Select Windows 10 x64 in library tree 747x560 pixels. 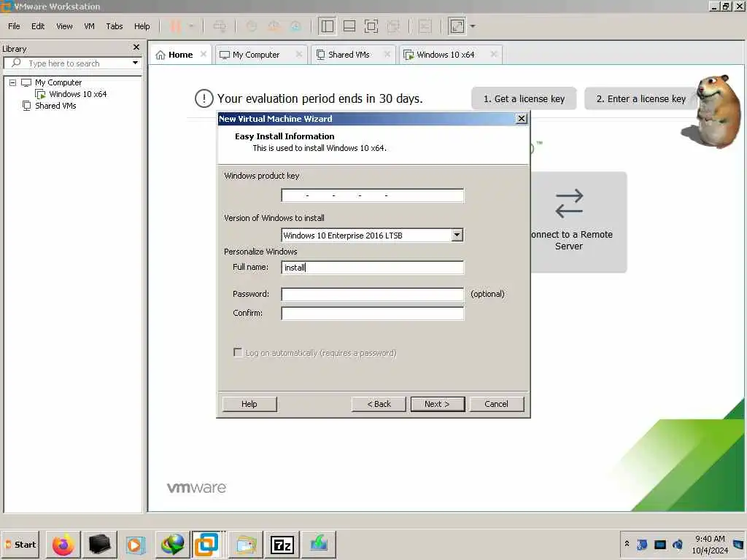[77, 94]
